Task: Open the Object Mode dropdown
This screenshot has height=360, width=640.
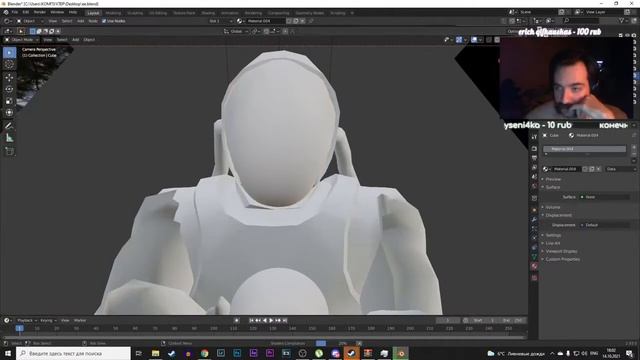Action: tap(21, 40)
